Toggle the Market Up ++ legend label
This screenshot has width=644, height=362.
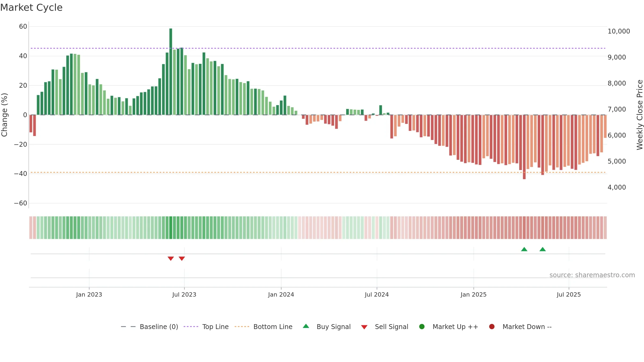[455, 327]
